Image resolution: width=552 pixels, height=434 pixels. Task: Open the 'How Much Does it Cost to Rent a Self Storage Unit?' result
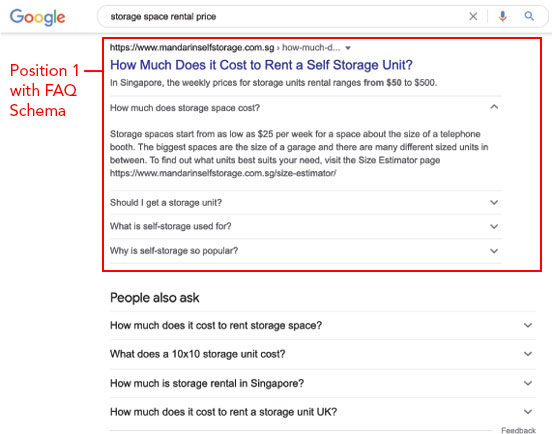point(261,65)
